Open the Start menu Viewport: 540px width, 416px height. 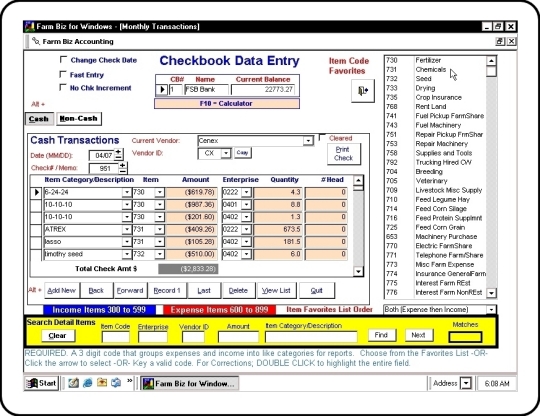click(x=42, y=383)
